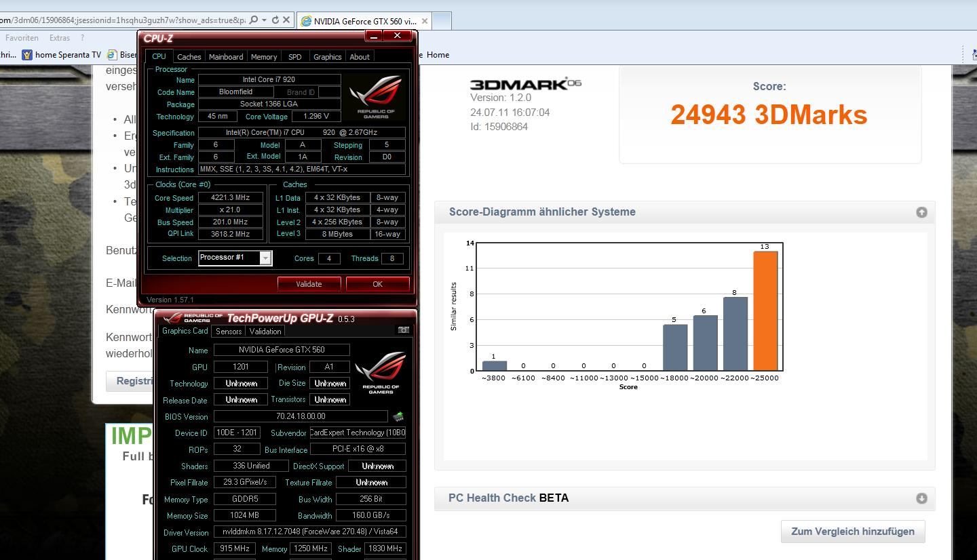Click the browser address bar URL field
Viewport: 977px width, 560px height.
[123, 20]
